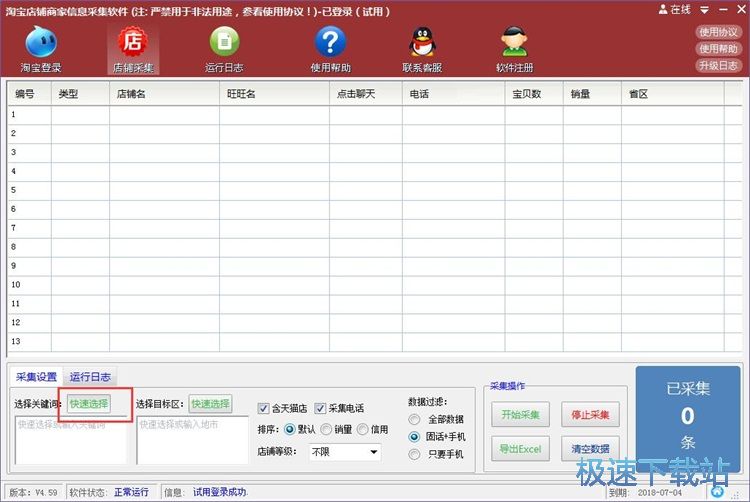Open the 升级日志 button
The height and width of the screenshot is (502, 750).
718,65
